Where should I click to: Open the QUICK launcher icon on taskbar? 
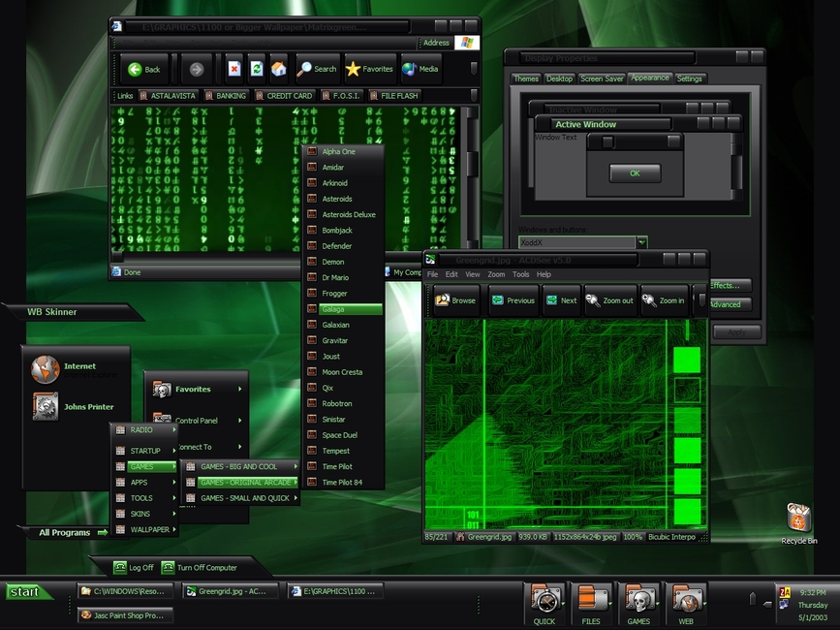pyautogui.click(x=544, y=604)
